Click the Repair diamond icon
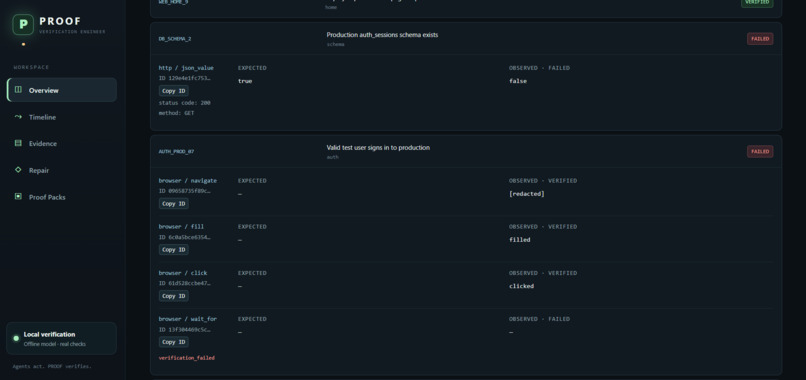The image size is (806, 380). pos(19,170)
